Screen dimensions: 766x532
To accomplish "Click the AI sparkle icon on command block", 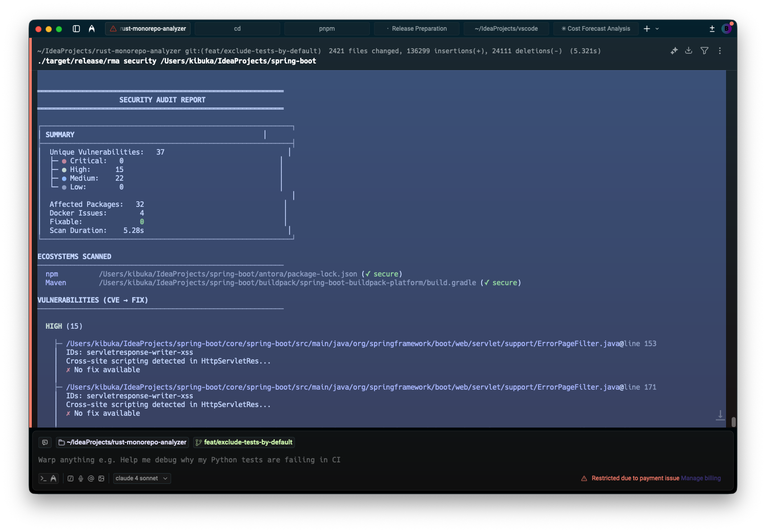I will (674, 51).
